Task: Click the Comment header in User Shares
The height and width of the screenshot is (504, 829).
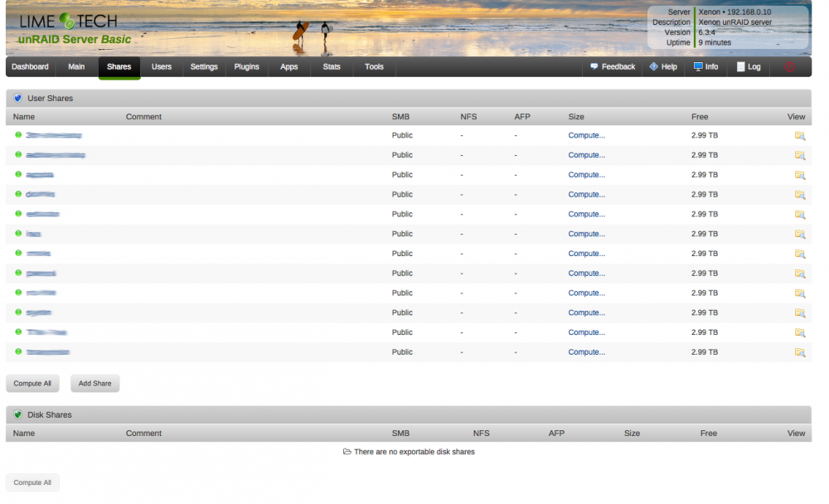Action: [143, 117]
